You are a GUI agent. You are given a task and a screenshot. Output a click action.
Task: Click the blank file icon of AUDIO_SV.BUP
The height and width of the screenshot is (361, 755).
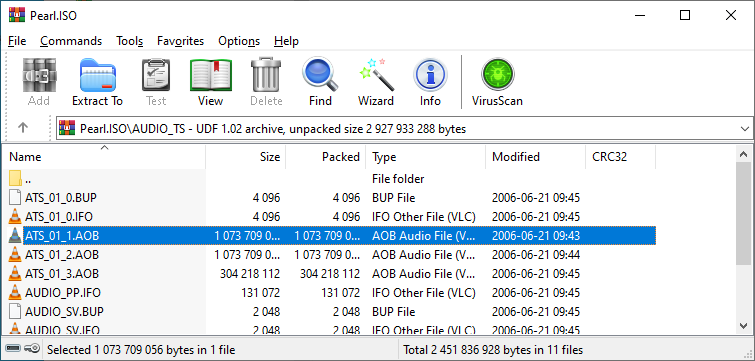[x=15, y=311]
